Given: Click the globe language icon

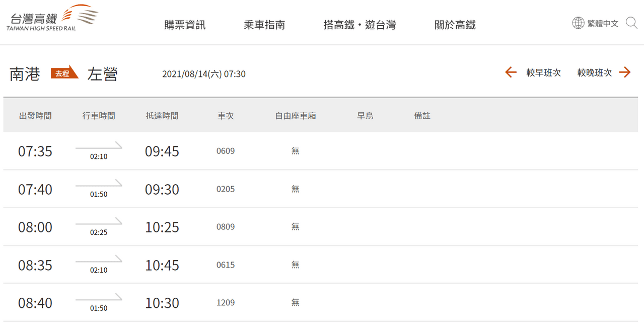Looking at the screenshot, I should point(578,23).
